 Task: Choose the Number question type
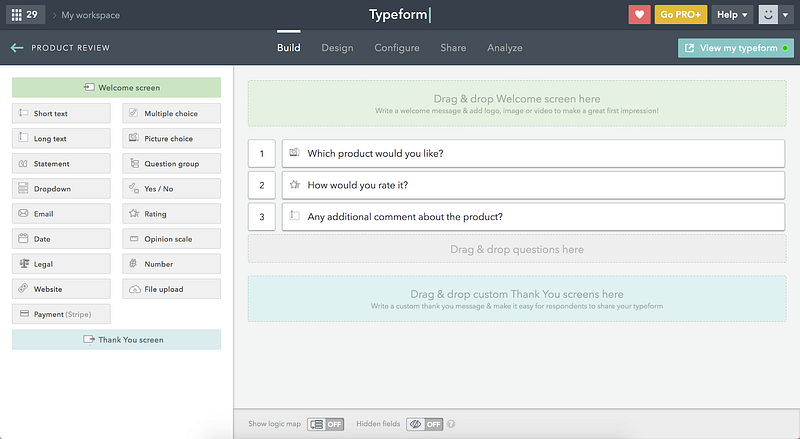171,264
